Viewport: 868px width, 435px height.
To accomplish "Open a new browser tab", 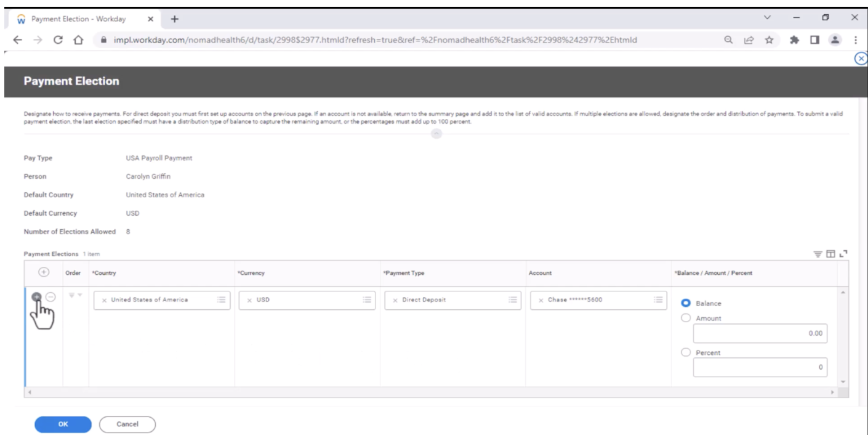I will pos(175,18).
